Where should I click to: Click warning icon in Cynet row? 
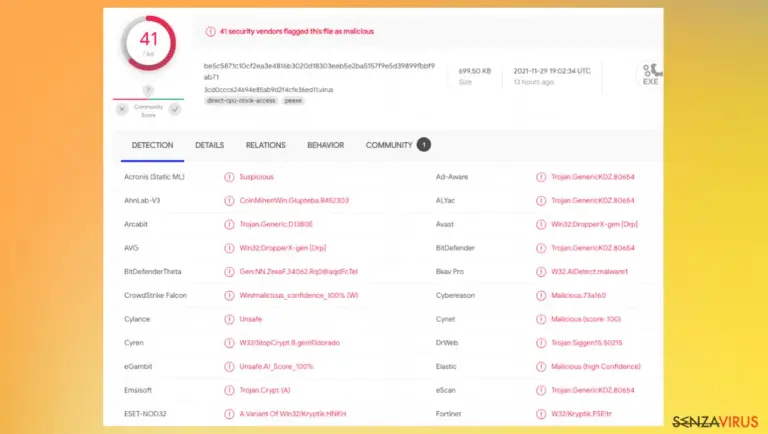541,319
